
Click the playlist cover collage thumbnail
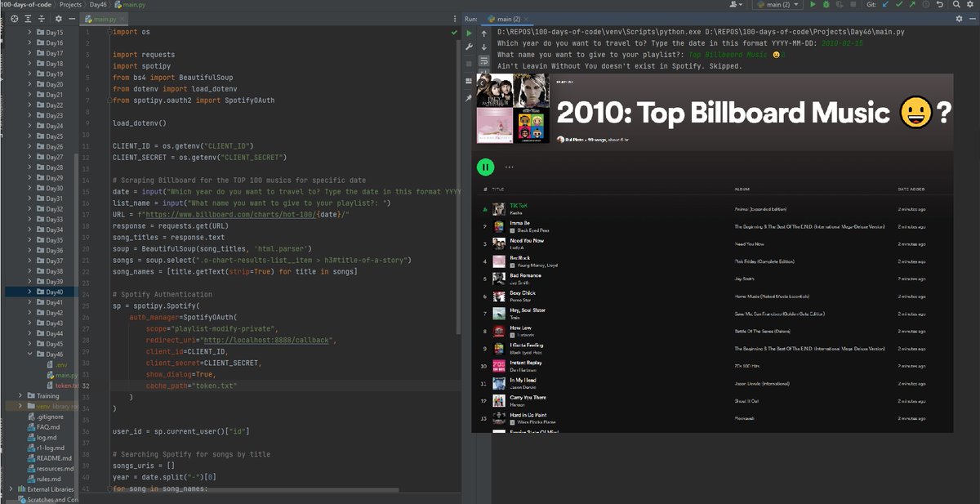511,109
